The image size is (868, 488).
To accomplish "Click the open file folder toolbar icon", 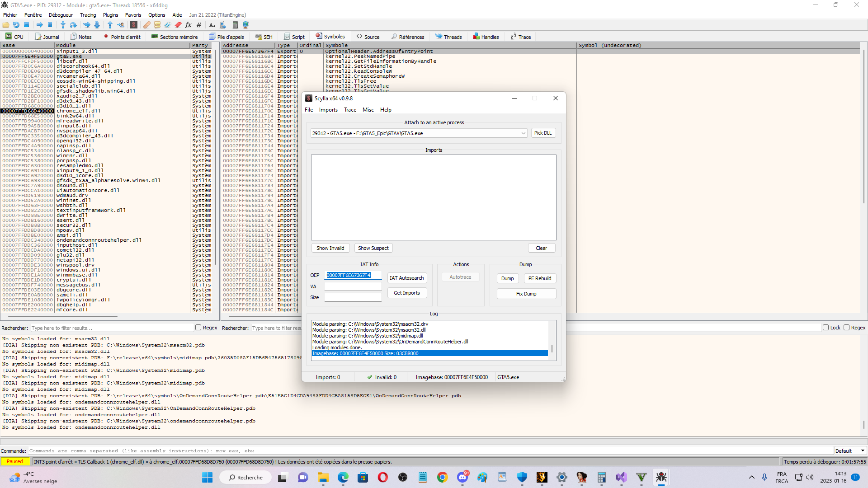I will 6,25.
